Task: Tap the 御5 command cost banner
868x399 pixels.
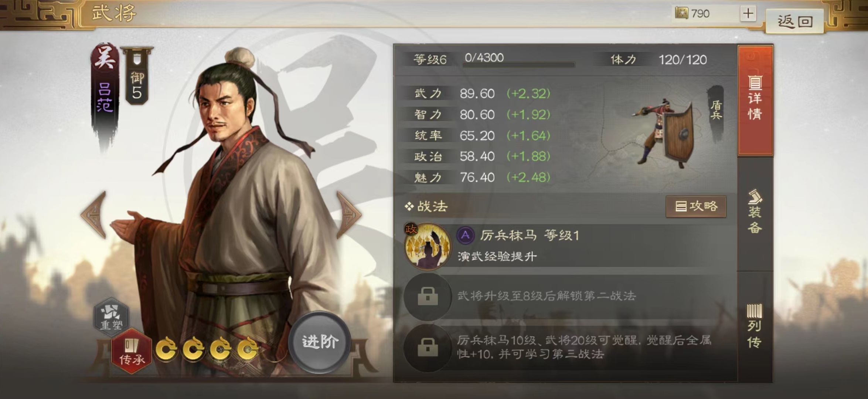Action: [x=137, y=76]
